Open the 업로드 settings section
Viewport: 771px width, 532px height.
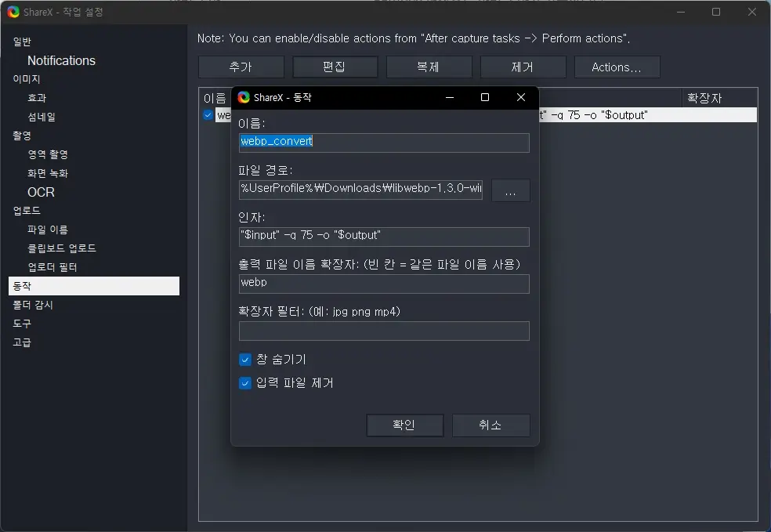27,211
